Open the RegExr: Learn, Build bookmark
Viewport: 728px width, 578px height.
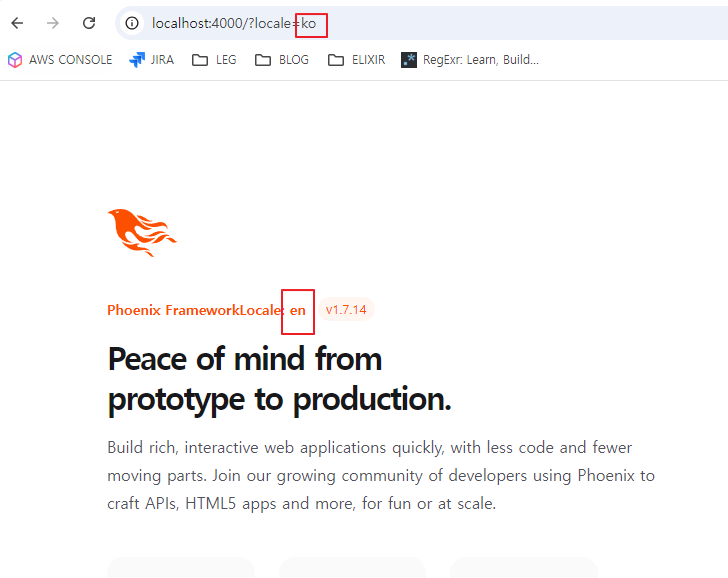click(x=470, y=60)
